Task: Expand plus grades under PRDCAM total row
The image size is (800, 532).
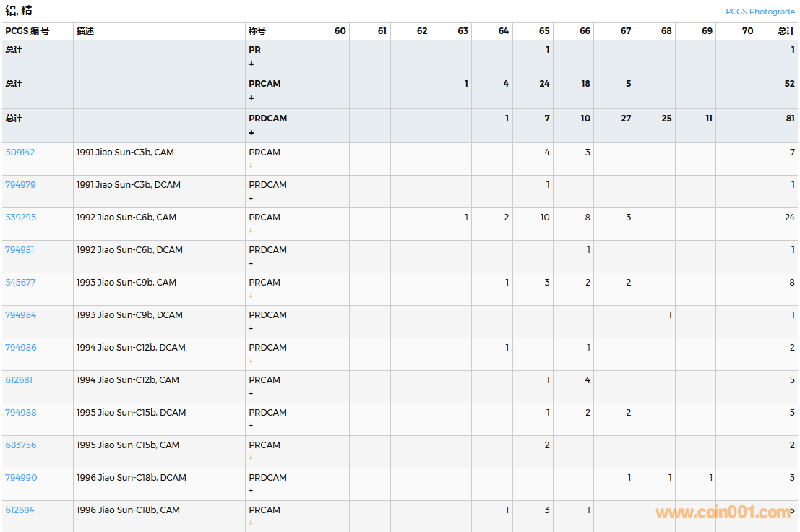Action: coord(251,133)
